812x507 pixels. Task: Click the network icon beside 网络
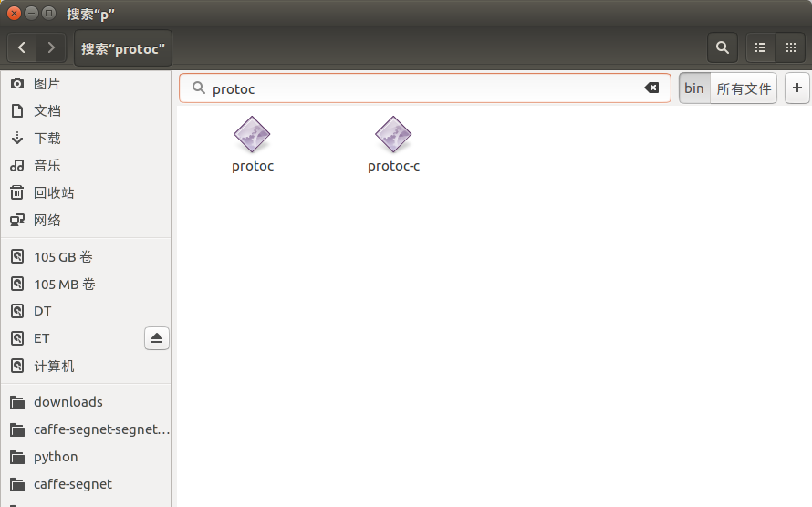[x=17, y=221]
